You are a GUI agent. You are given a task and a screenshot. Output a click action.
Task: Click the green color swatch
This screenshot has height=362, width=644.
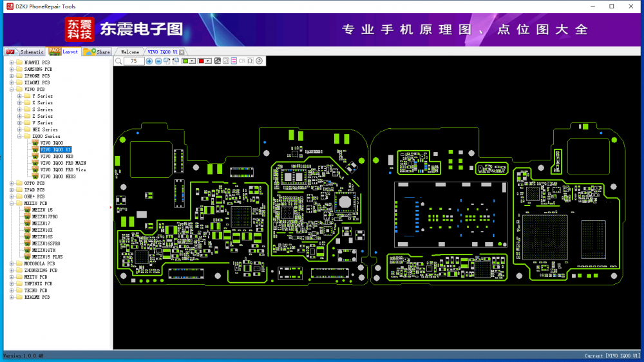185,61
